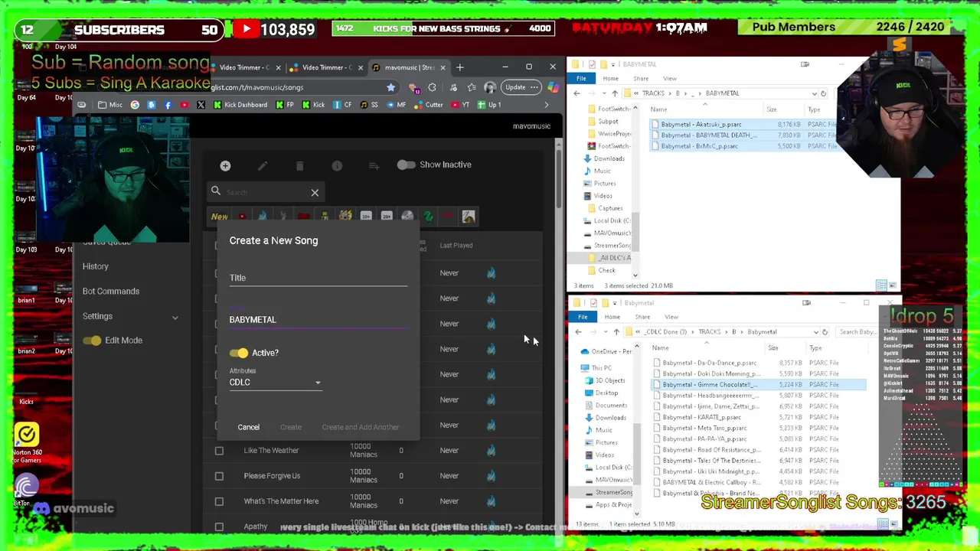Open the YT bookmark
Image resolution: width=980 pixels, height=551 pixels.
coord(460,105)
